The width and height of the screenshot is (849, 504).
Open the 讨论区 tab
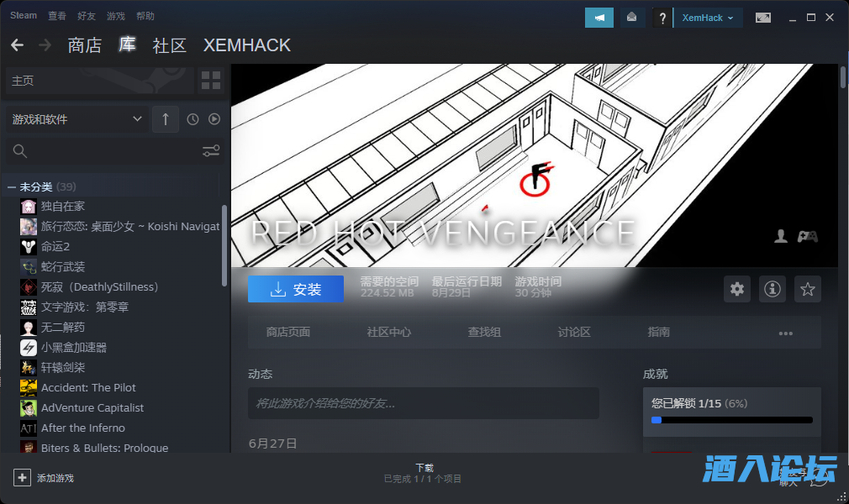(x=573, y=332)
